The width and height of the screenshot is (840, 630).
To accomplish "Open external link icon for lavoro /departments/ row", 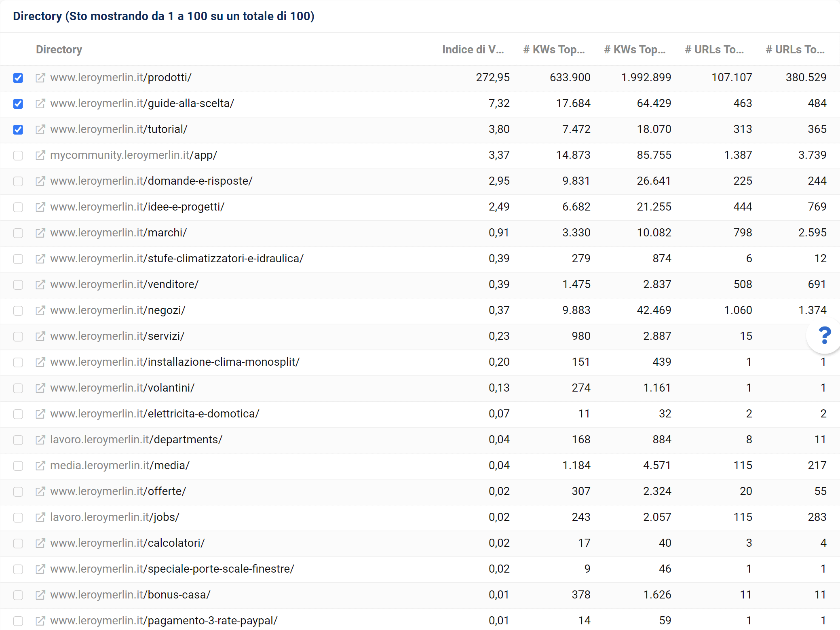I will coord(40,440).
